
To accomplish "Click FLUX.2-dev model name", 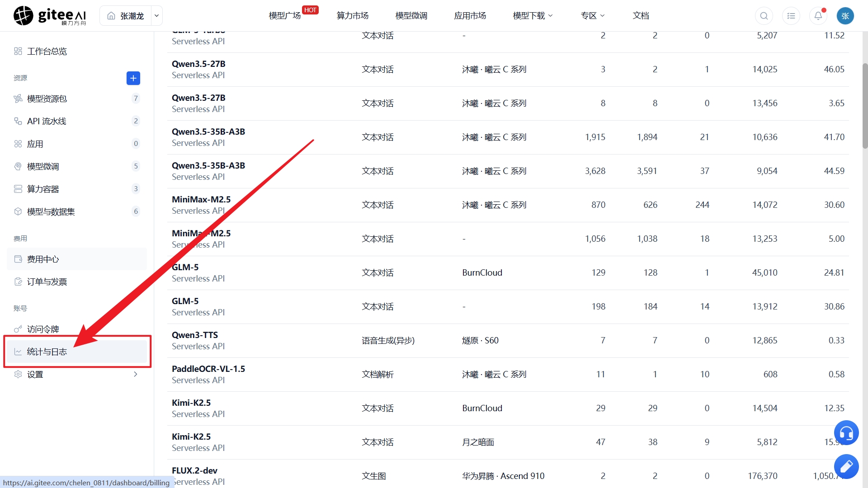I will point(194,470).
